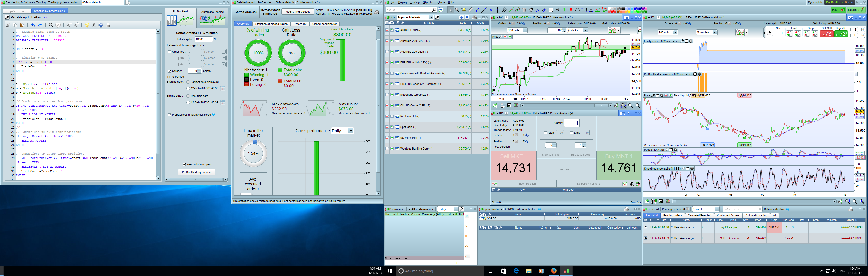The height and width of the screenshot is (276, 868).
Task: Toggle ProBacktest in tick by tick mode
Action: pyautogui.click(x=169, y=115)
